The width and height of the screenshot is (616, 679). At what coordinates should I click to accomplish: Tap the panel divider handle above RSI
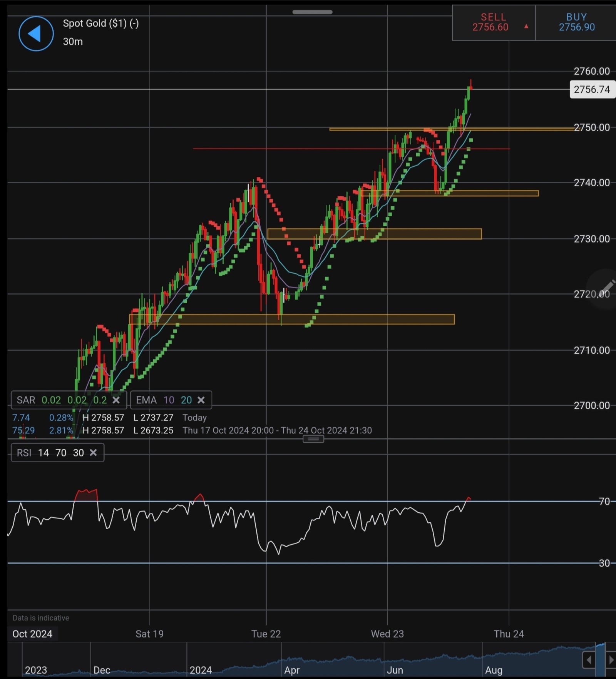tap(313, 439)
